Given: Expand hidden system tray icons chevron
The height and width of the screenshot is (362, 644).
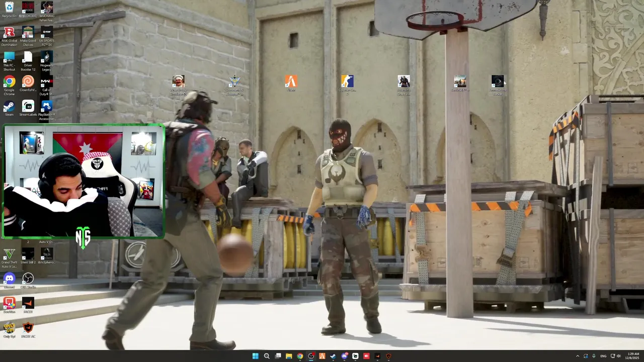Looking at the screenshot, I should coord(578,356).
